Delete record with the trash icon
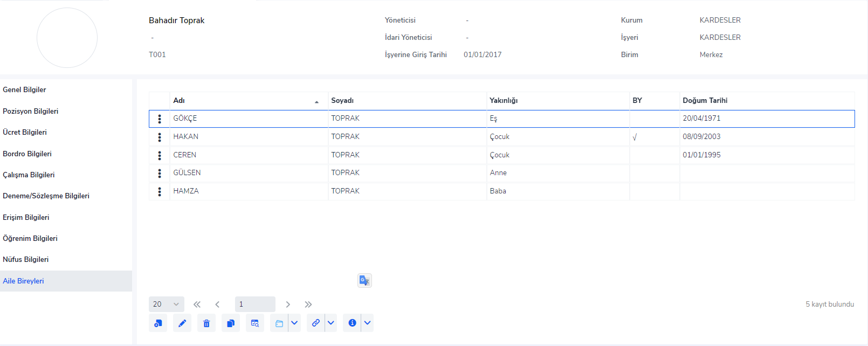This screenshot has height=346, width=868. (206, 323)
